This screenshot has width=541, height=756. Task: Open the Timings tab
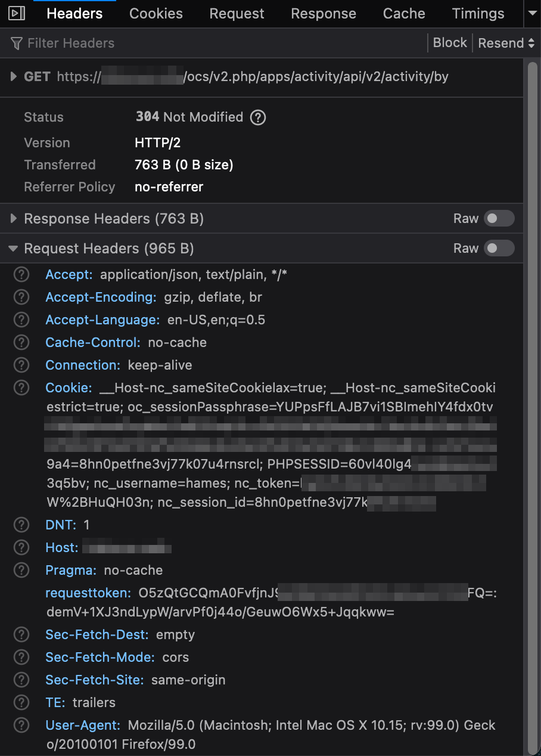pos(478,13)
